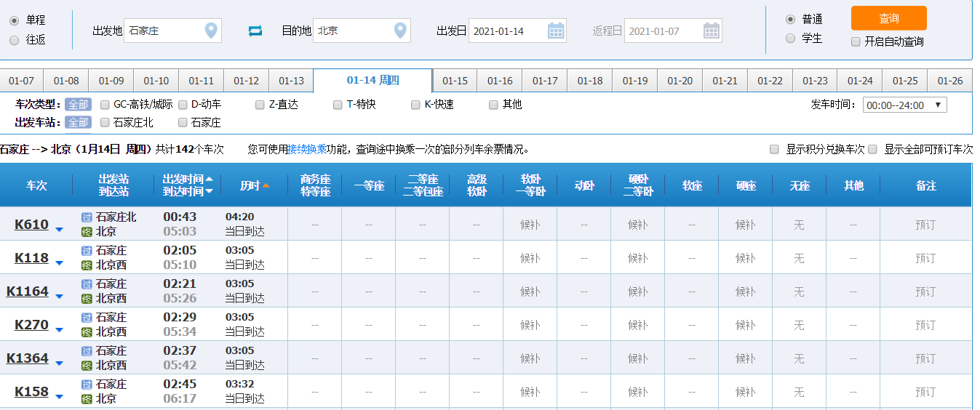This screenshot has width=980, height=410.
Task: Click the 过 icon in K118 row
Action: pos(87,251)
